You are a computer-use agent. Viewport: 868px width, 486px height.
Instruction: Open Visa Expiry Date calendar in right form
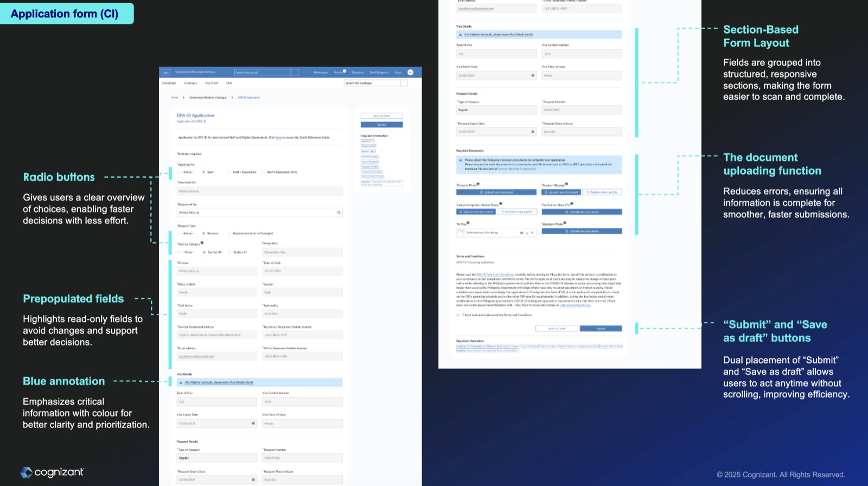(x=533, y=75)
